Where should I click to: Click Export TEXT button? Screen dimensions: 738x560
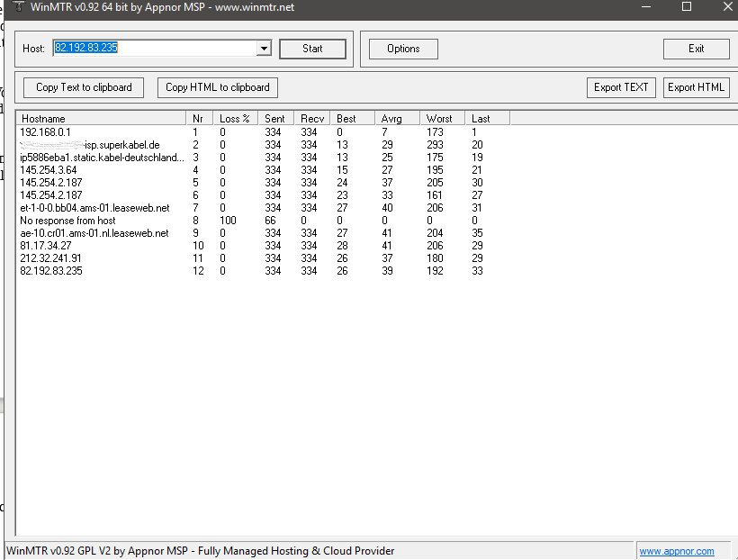point(621,87)
